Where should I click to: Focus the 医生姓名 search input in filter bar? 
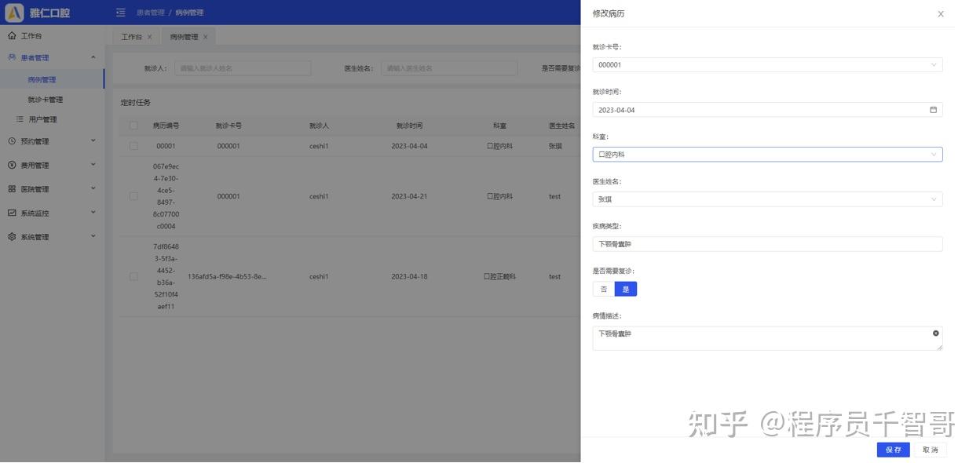pyautogui.click(x=449, y=68)
